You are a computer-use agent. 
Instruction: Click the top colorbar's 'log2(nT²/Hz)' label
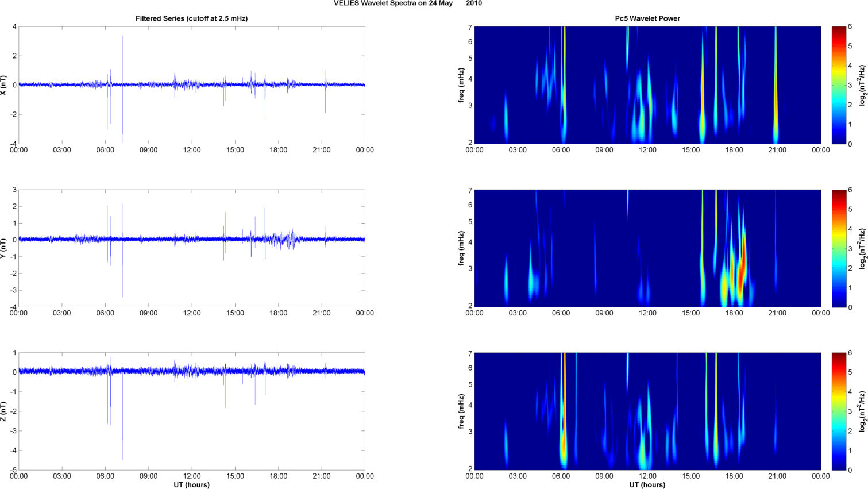(862, 85)
